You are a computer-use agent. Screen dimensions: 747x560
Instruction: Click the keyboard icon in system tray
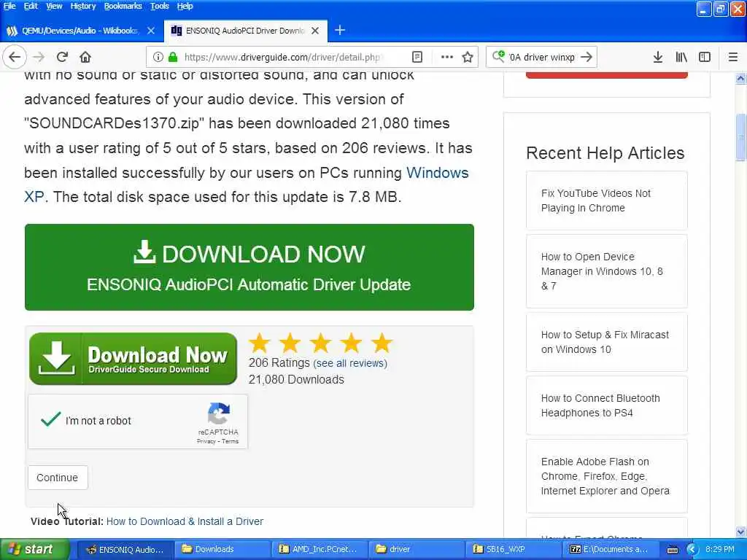click(x=672, y=550)
